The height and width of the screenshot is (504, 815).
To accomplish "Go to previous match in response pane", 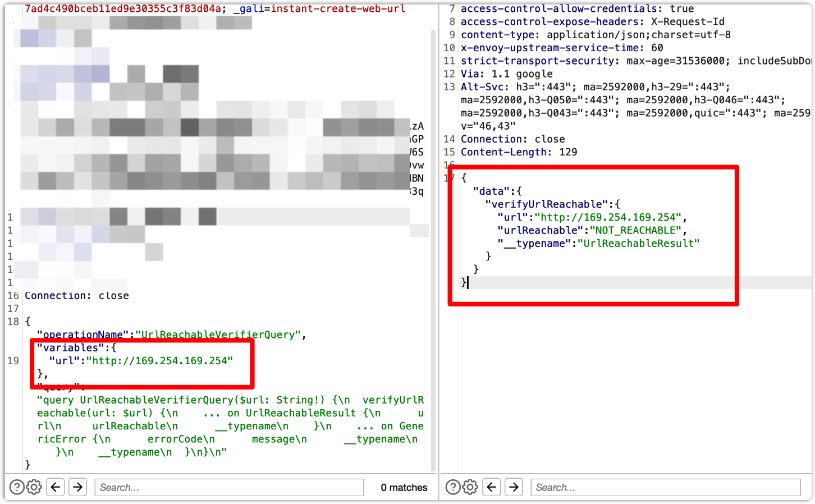I will pos(492,487).
